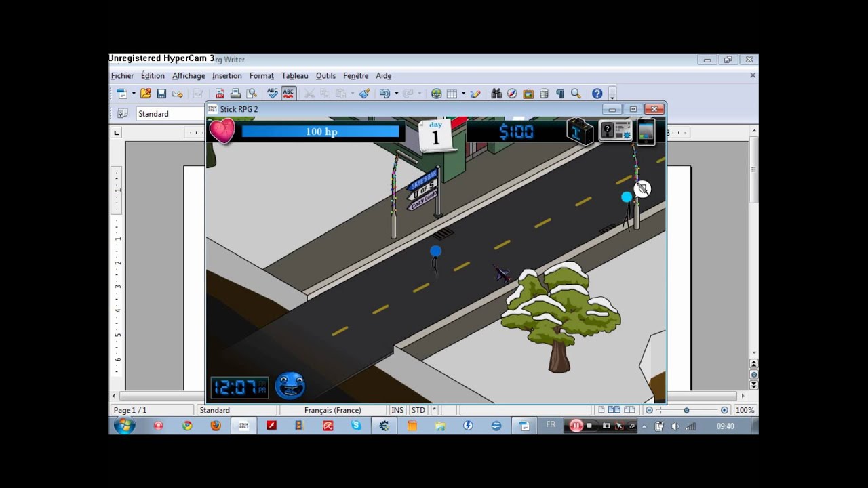Adjust the Writer zoom slider handle
Viewport: 868px width, 488px height.
click(x=686, y=410)
